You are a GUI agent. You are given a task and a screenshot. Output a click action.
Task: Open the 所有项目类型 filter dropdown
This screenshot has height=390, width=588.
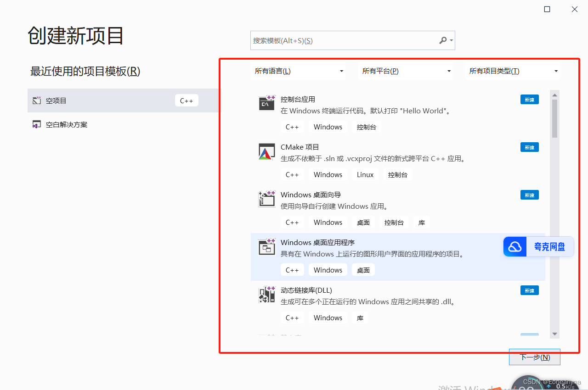(x=513, y=71)
